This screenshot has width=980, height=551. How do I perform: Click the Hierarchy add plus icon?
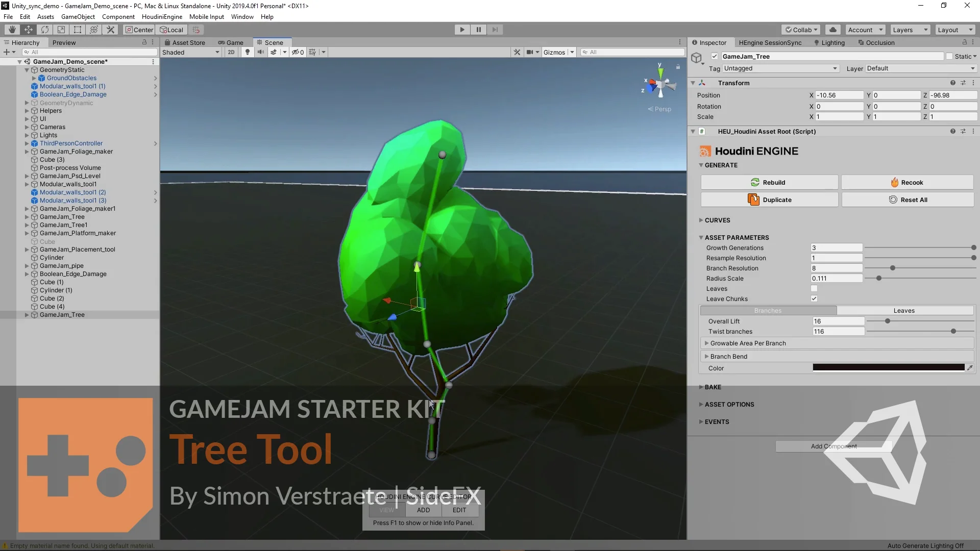[7, 52]
